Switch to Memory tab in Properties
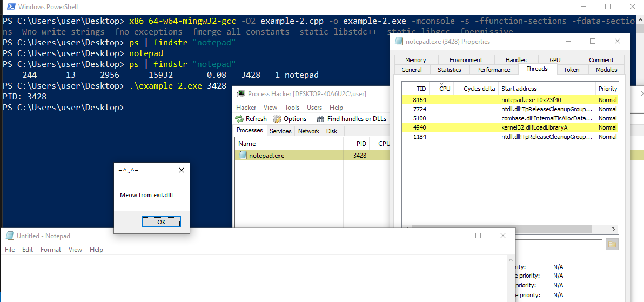 (x=415, y=60)
